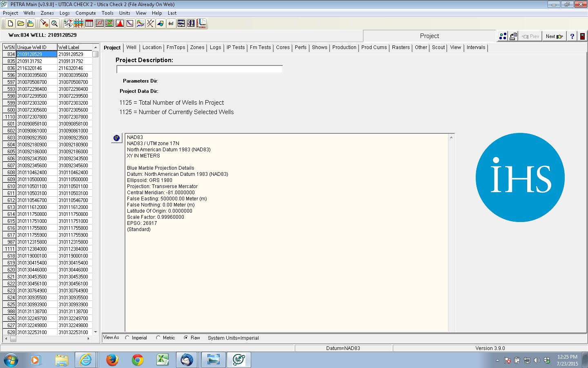Click the last toolbar directional well icon
This screenshot has width=588, height=368.
(201, 23)
